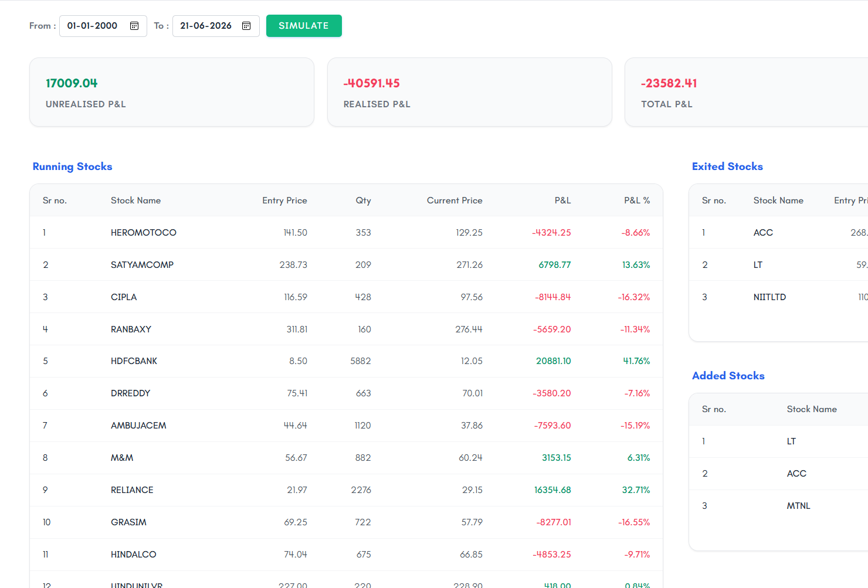The height and width of the screenshot is (588, 868).
Task: Click SATYAMCOMP P&L value 6798.77
Action: coord(555,265)
